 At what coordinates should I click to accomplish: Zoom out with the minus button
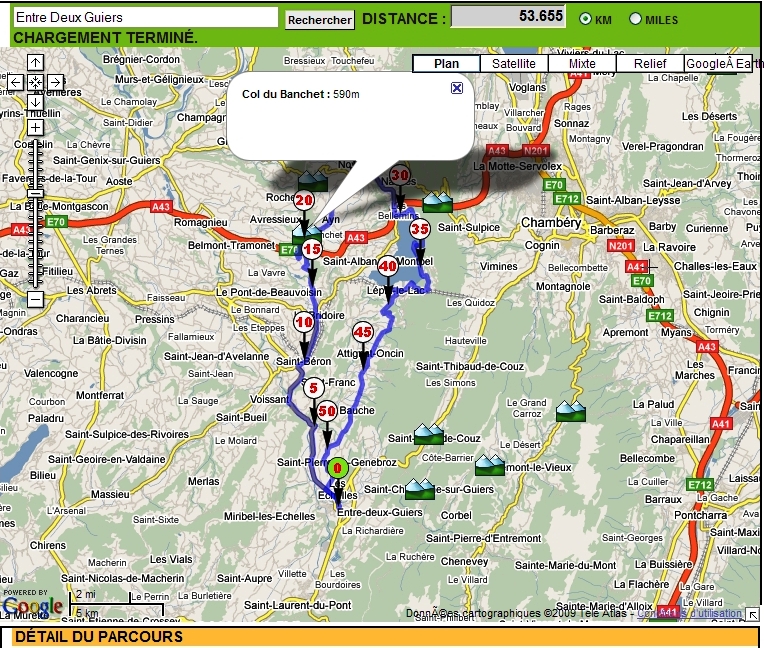pyautogui.click(x=35, y=299)
